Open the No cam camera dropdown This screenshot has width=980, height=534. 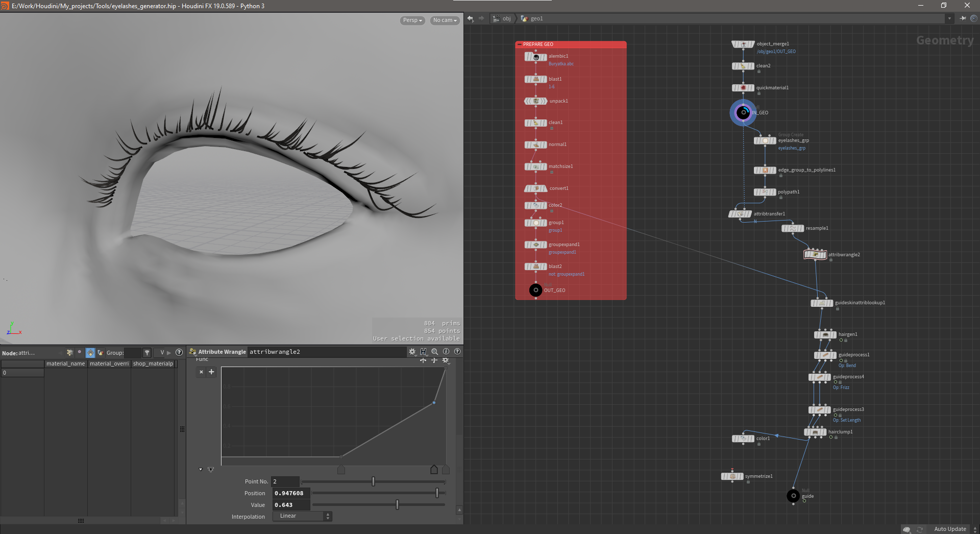(445, 20)
